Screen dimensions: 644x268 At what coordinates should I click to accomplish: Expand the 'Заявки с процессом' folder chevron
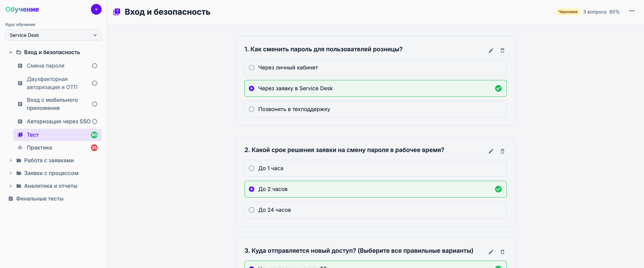point(11,173)
